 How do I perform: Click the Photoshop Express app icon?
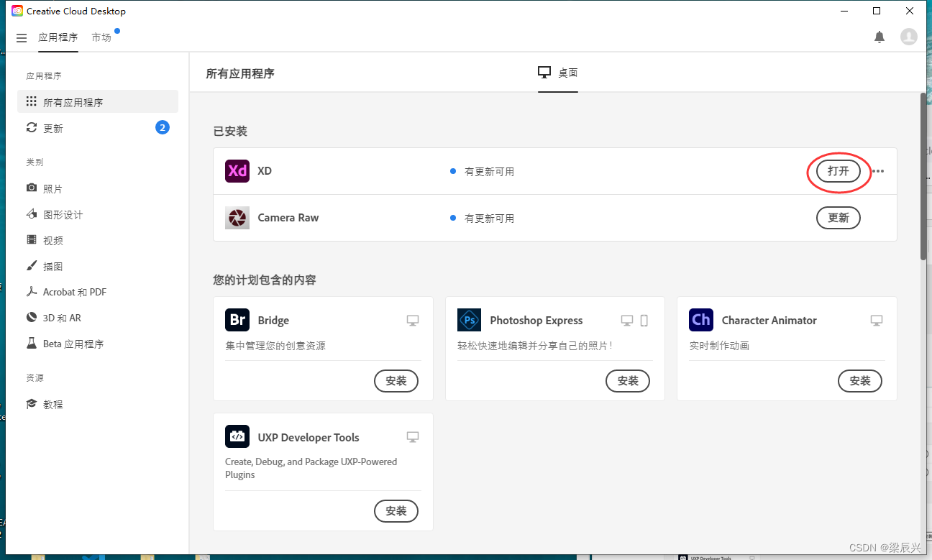click(x=469, y=320)
